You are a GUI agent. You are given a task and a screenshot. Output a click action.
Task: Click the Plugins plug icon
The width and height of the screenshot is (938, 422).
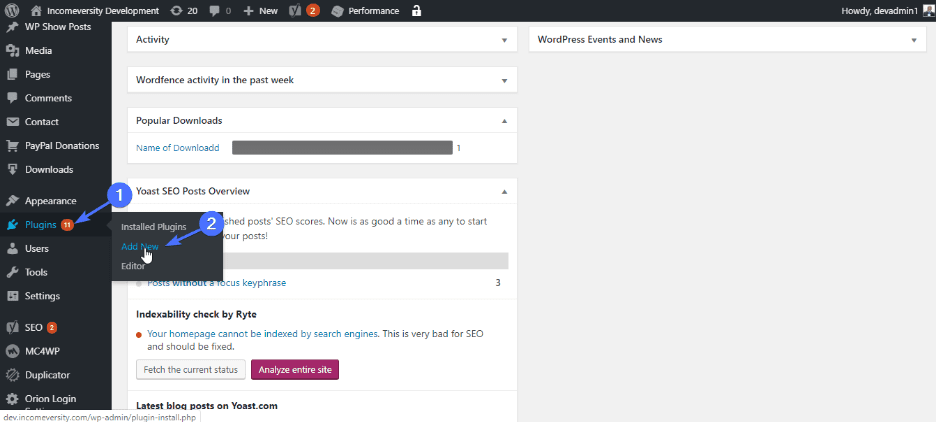(x=13, y=225)
